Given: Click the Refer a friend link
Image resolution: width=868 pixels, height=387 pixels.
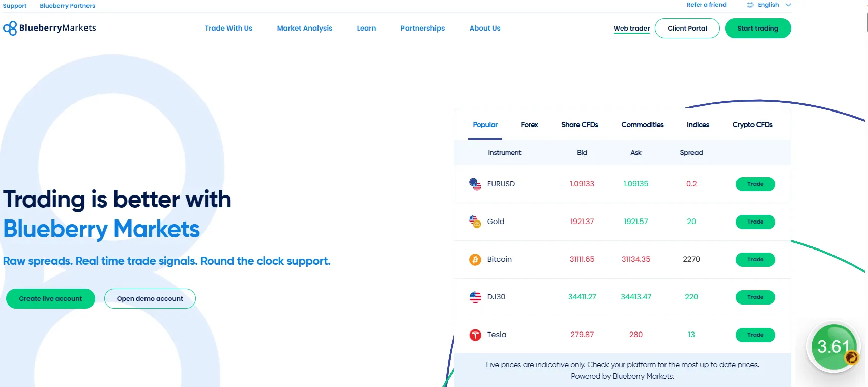Looking at the screenshot, I should coord(706,5).
